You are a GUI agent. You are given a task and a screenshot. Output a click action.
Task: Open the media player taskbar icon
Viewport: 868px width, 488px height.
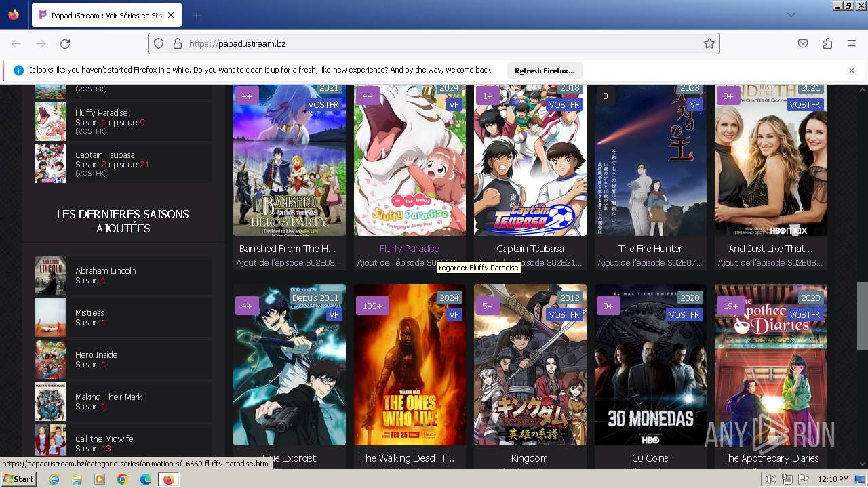100,479
